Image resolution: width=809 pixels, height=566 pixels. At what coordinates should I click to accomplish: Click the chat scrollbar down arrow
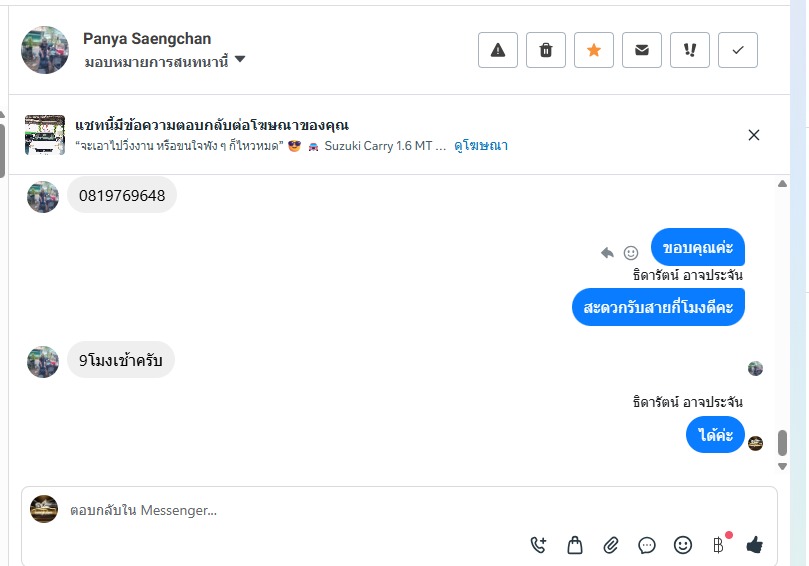(x=782, y=466)
